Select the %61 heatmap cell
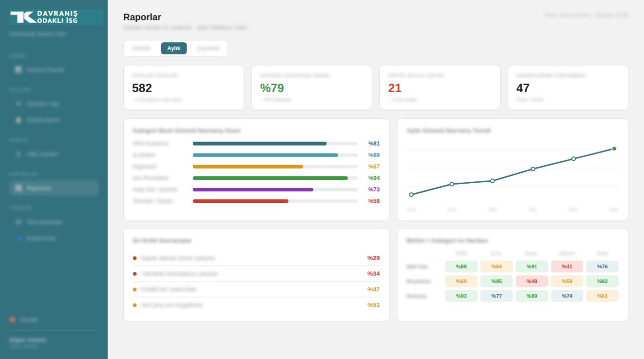 tap(602, 296)
